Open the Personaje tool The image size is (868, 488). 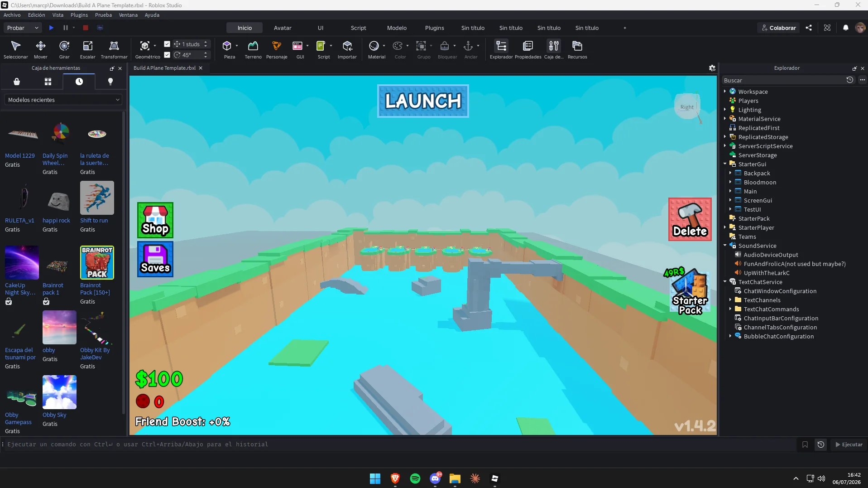pyautogui.click(x=277, y=49)
